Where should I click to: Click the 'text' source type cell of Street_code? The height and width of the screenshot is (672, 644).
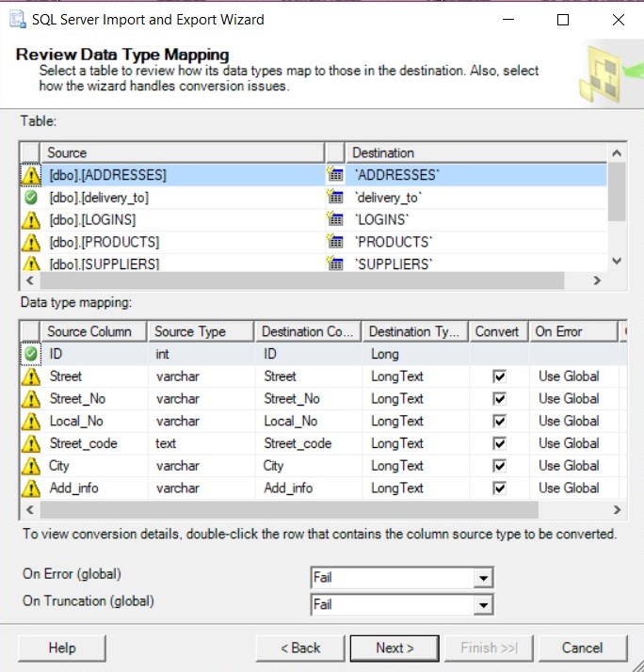[x=201, y=443]
